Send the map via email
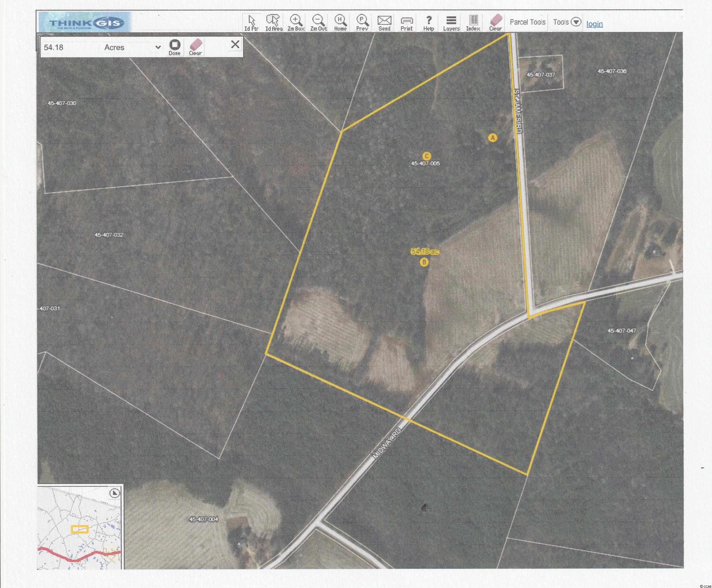Screen dimensions: 712x588 coord(384,23)
